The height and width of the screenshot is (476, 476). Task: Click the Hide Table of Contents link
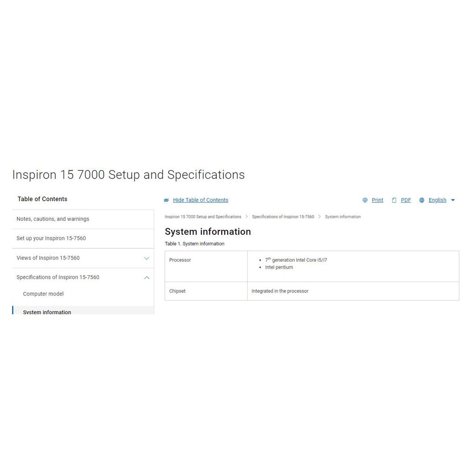pos(200,200)
